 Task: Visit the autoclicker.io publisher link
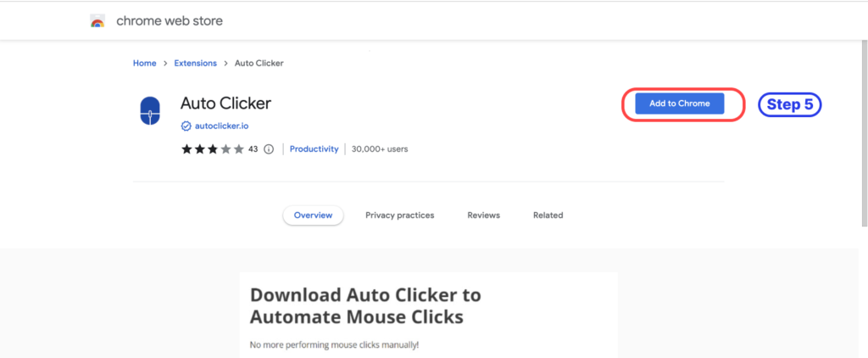(x=221, y=126)
